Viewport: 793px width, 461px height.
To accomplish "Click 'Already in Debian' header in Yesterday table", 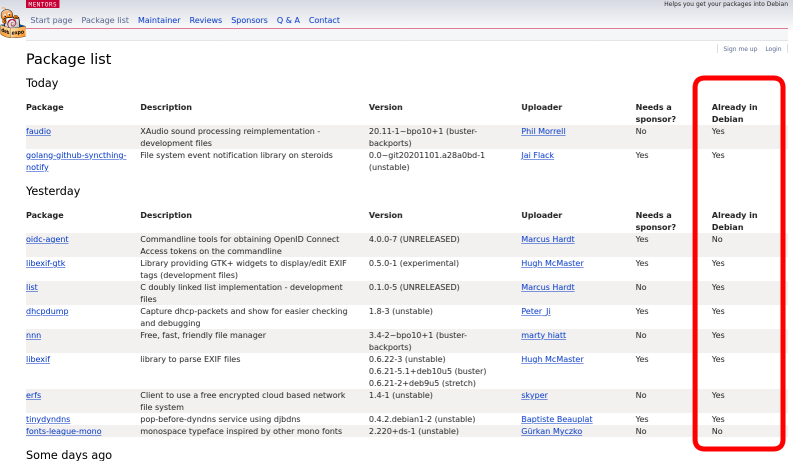I will [734, 221].
